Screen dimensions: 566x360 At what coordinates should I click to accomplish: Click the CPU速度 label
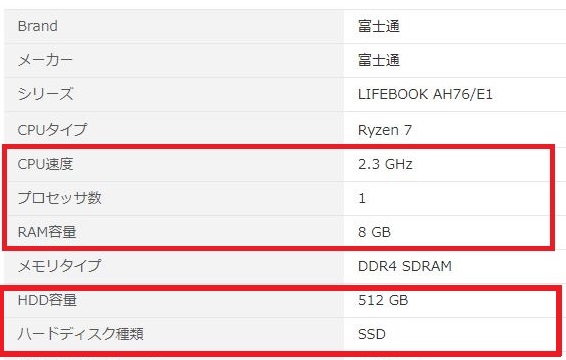45,164
